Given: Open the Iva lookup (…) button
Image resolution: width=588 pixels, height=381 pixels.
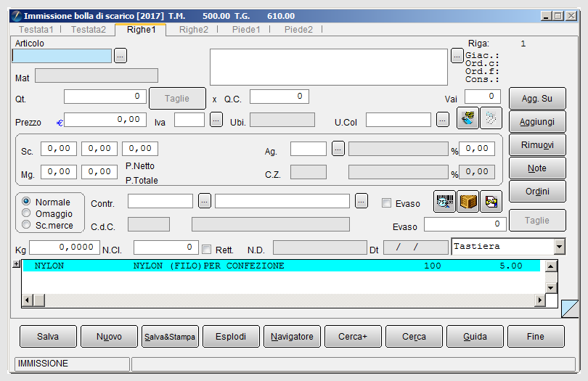Looking at the screenshot, I should click(216, 120).
